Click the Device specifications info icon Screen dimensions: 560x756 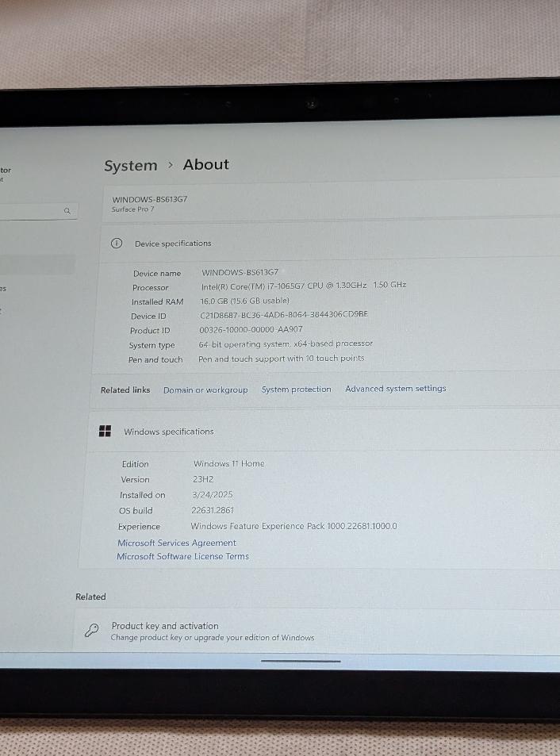117,244
